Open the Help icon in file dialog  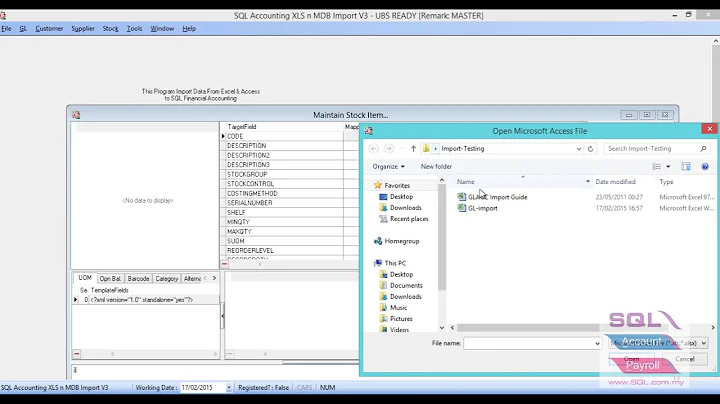tap(705, 167)
